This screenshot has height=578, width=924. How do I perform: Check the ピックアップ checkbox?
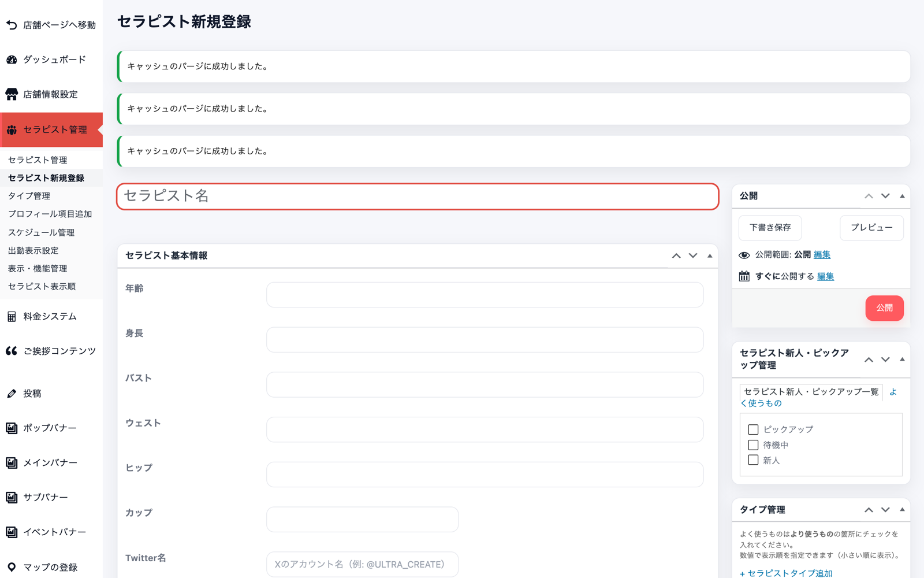[753, 429]
